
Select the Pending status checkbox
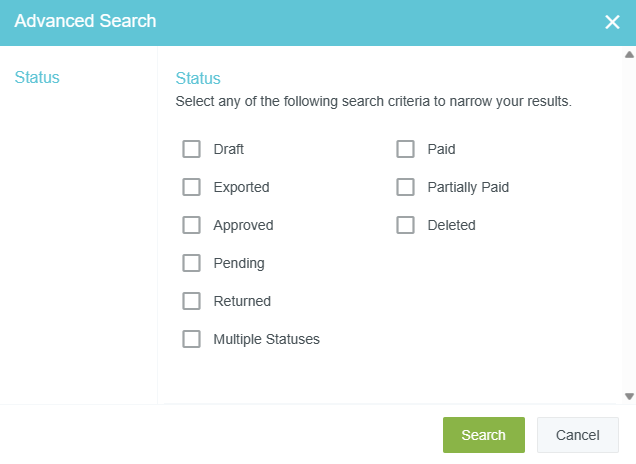[191, 263]
